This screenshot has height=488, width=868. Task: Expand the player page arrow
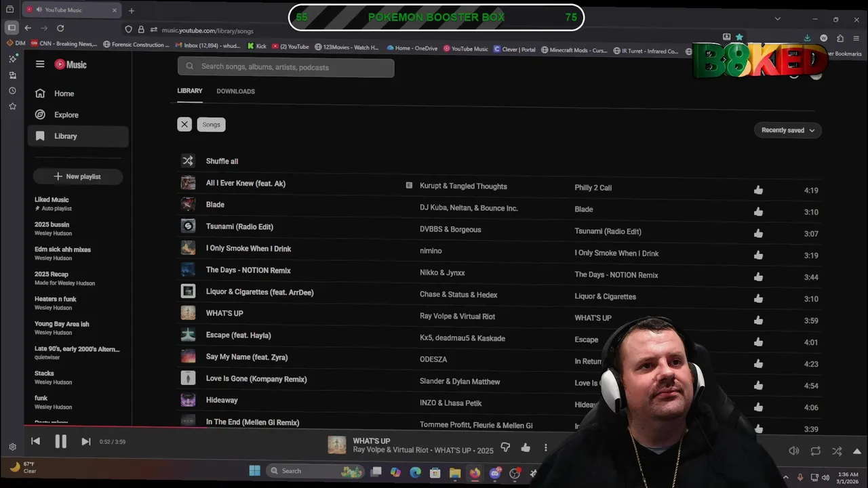857,451
